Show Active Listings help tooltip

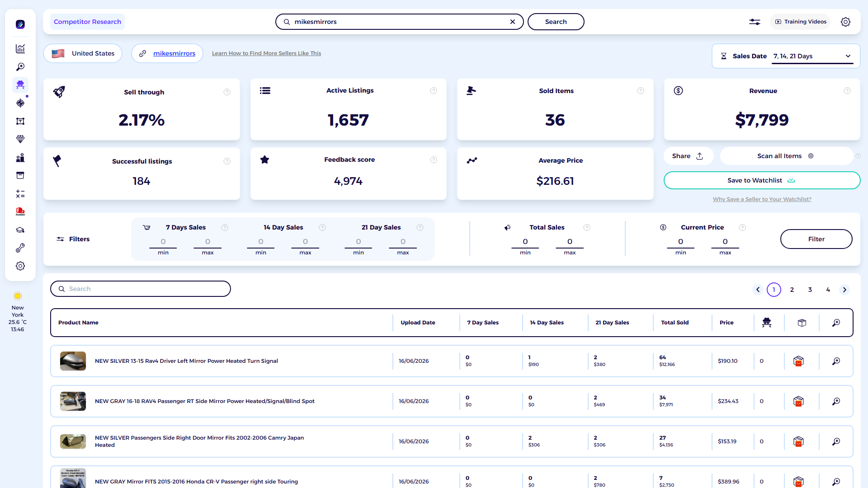pyautogui.click(x=434, y=91)
